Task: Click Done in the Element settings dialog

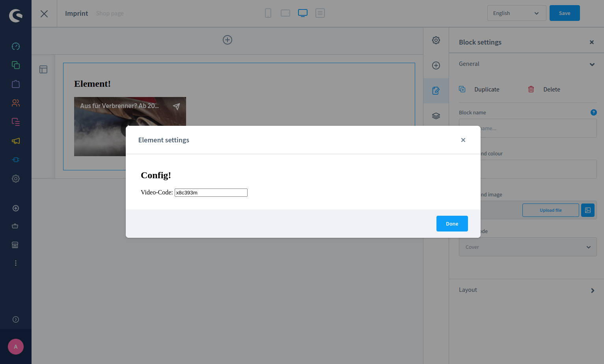Action: (452, 224)
